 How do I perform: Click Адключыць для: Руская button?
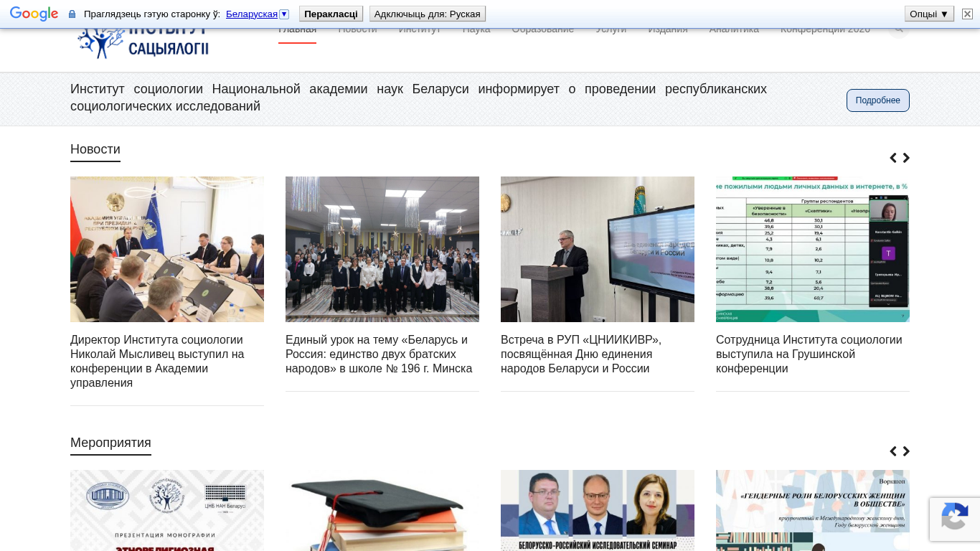[427, 14]
